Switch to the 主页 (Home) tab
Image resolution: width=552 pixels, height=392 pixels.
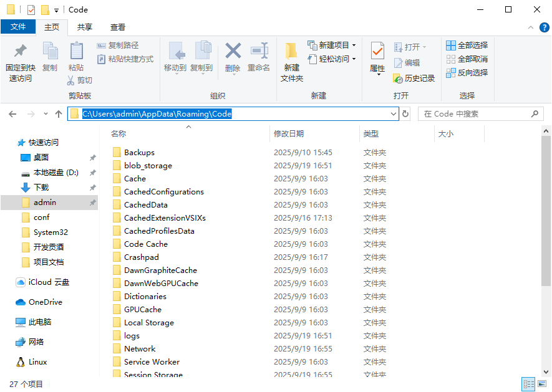point(52,27)
